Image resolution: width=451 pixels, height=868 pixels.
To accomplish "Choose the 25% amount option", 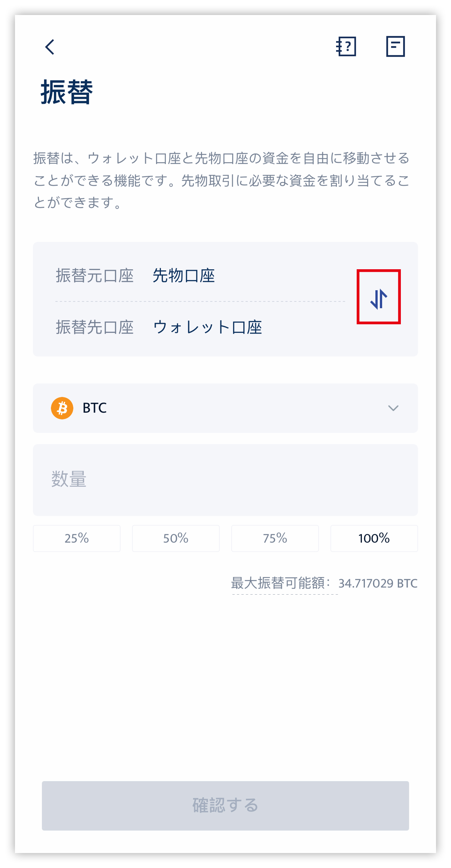I will click(77, 538).
